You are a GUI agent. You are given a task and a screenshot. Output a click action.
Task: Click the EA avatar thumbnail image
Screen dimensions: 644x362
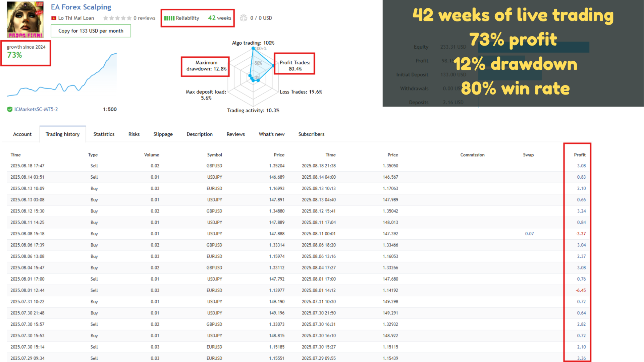[x=25, y=19]
